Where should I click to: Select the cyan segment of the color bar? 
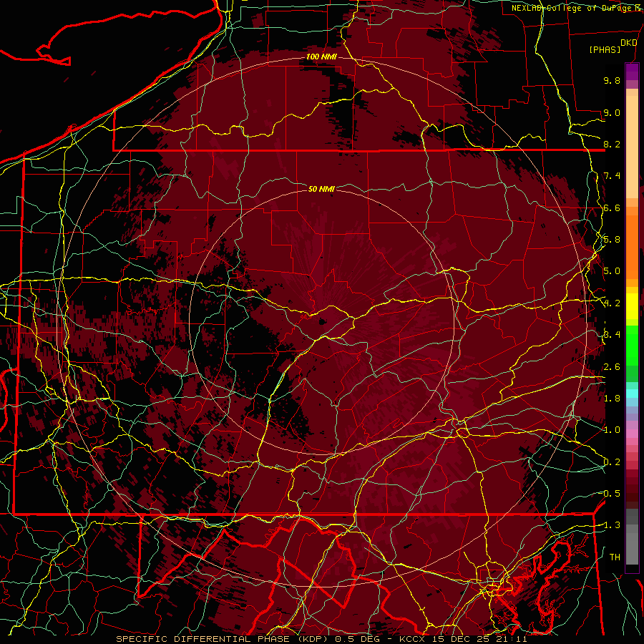632,393
